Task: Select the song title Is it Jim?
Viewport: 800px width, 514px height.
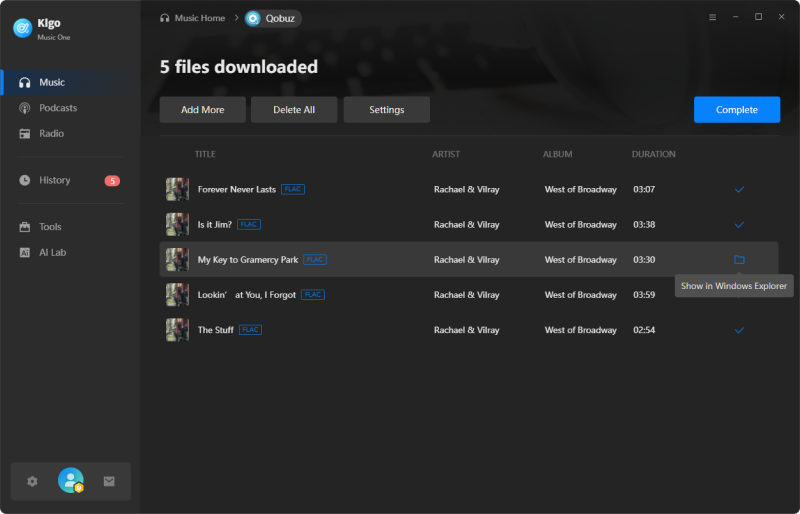Action: 215,225
